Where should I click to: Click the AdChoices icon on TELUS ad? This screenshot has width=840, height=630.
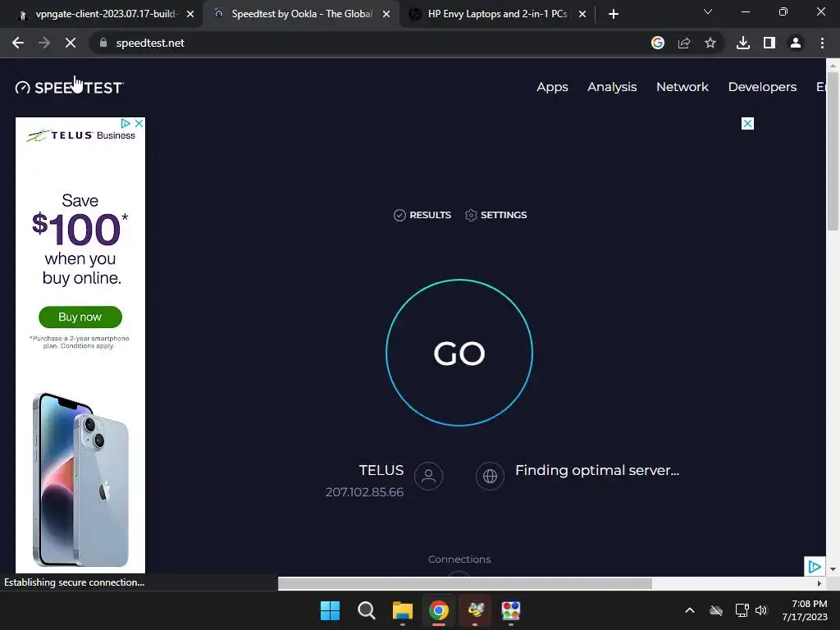click(x=126, y=123)
